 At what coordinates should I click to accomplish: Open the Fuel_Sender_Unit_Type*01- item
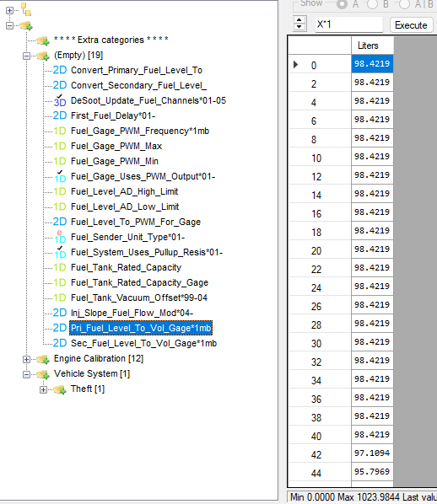[127, 237]
